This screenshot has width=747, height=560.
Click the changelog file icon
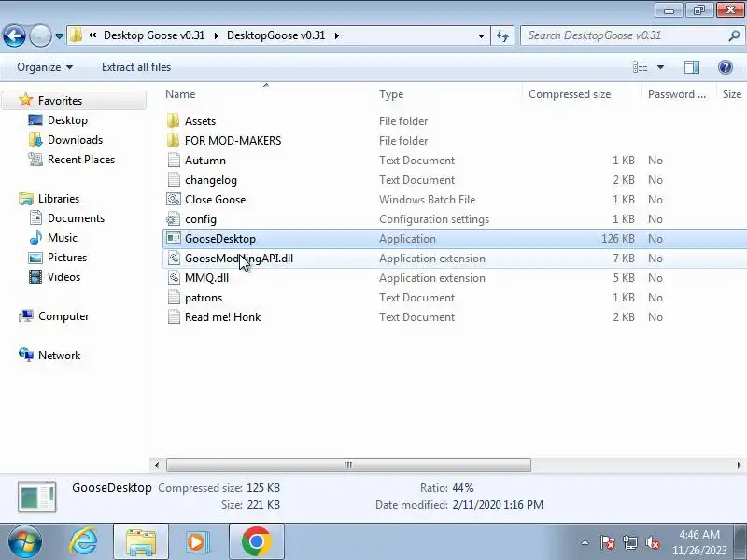pyautogui.click(x=174, y=179)
